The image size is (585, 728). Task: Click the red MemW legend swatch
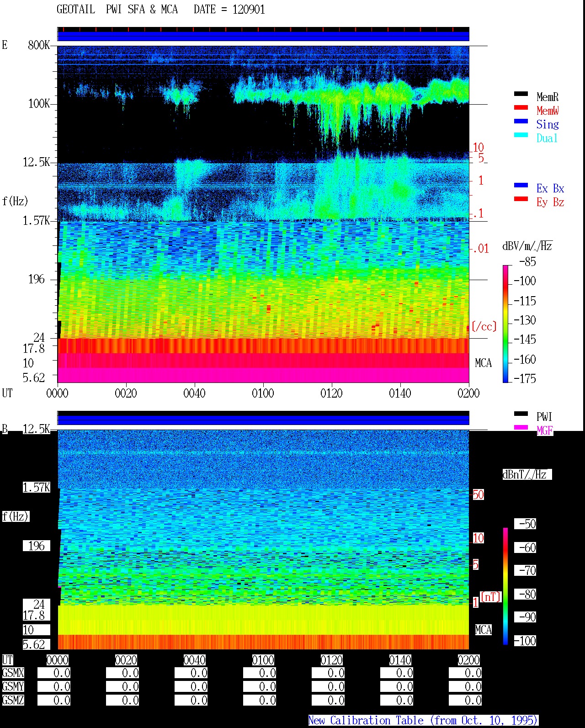[521, 108]
